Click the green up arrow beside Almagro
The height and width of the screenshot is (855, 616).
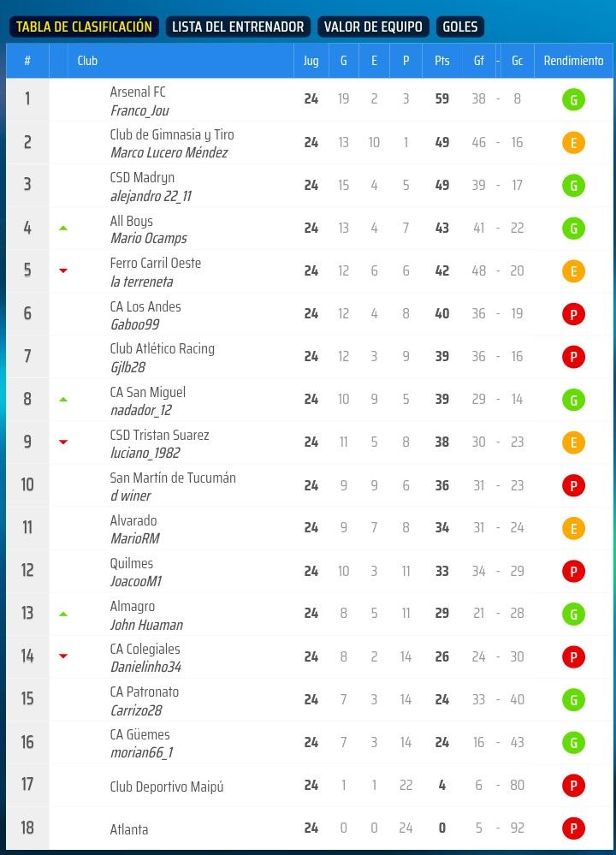pos(62,614)
